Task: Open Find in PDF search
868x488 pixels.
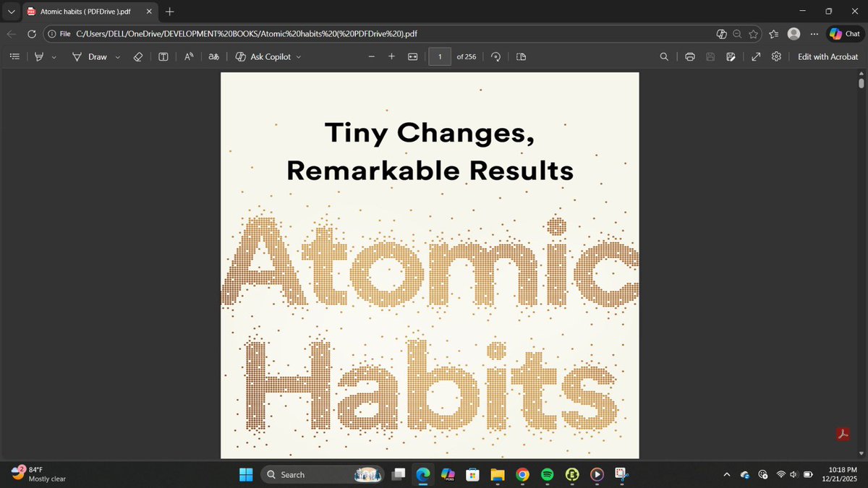Action: (664, 56)
